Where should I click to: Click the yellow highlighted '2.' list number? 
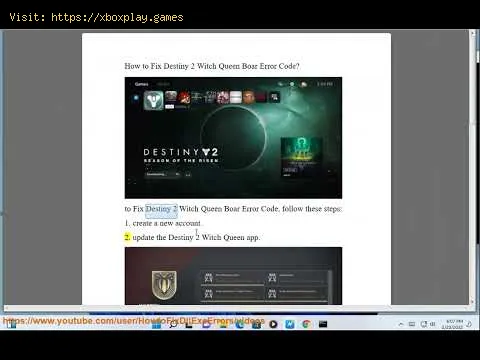point(127,237)
